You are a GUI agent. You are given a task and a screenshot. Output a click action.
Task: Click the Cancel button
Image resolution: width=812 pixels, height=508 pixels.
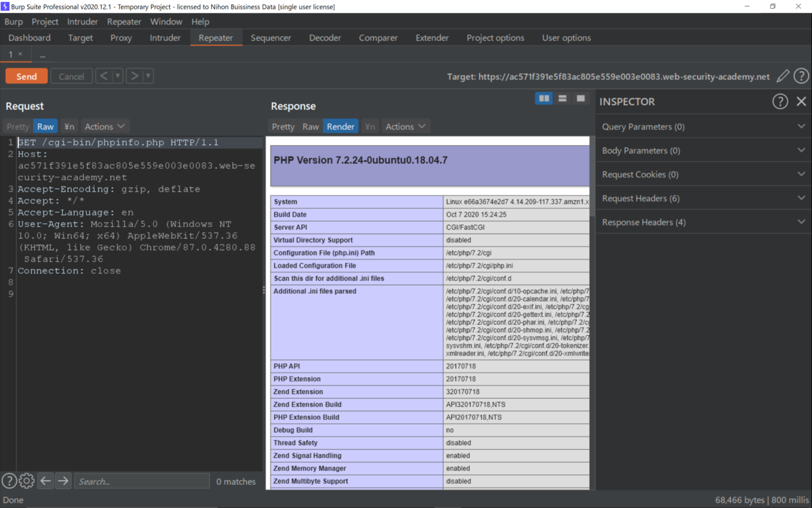pyautogui.click(x=71, y=77)
